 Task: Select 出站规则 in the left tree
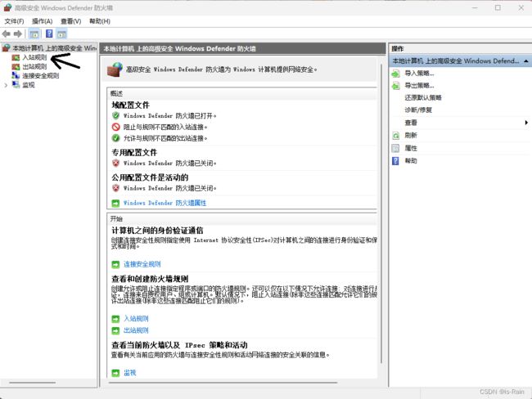(34, 66)
